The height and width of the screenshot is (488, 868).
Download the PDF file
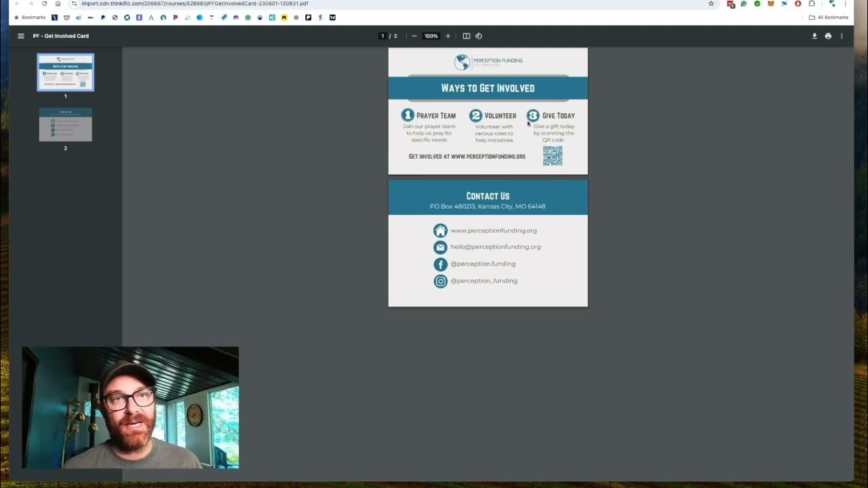click(814, 36)
